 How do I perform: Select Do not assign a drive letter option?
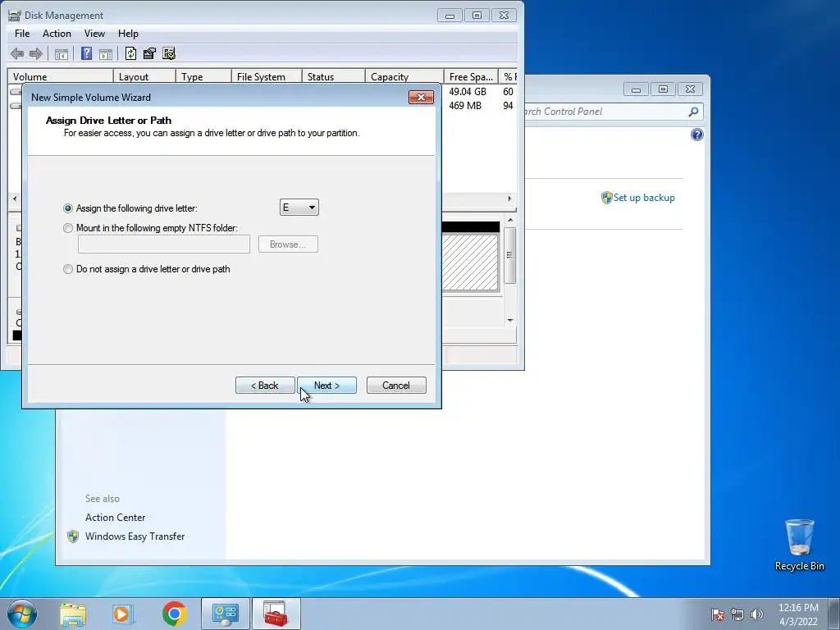pos(68,269)
